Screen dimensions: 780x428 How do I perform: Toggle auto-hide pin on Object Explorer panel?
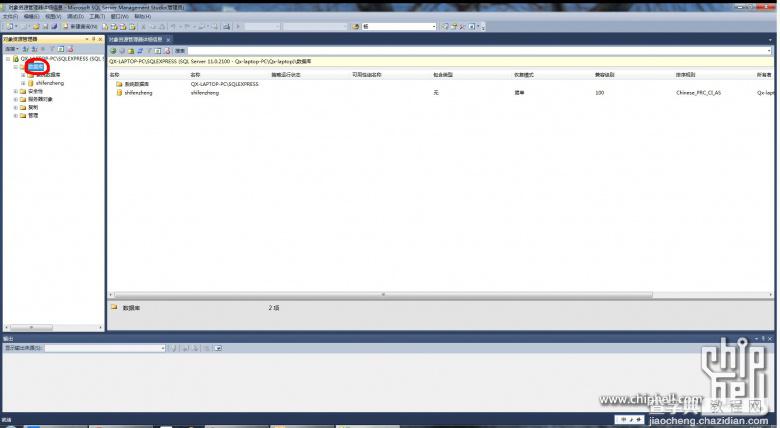[94, 39]
